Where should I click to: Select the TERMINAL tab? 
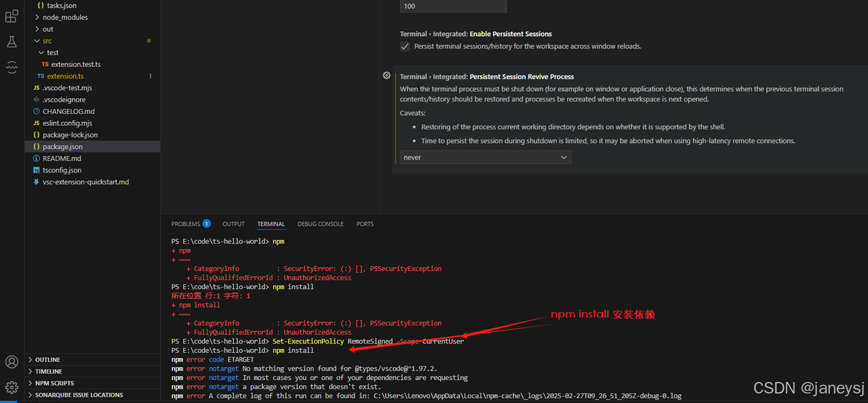pyautogui.click(x=271, y=224)
